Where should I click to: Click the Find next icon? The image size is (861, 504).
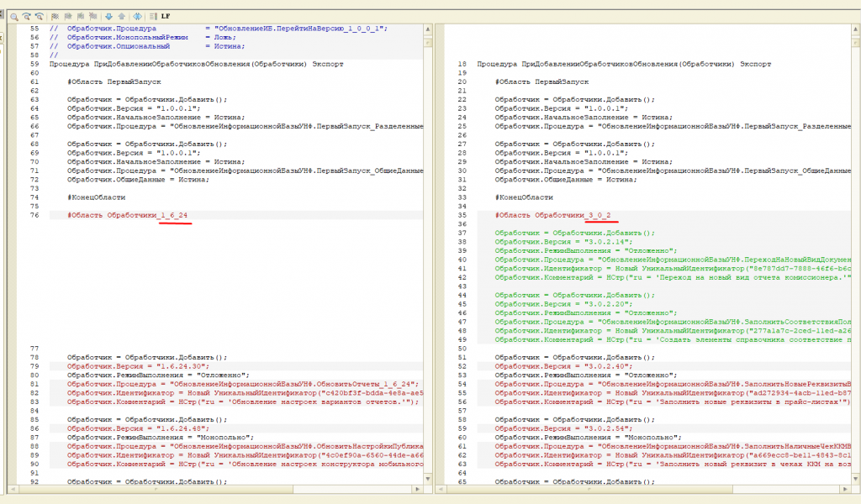point(26,17)
